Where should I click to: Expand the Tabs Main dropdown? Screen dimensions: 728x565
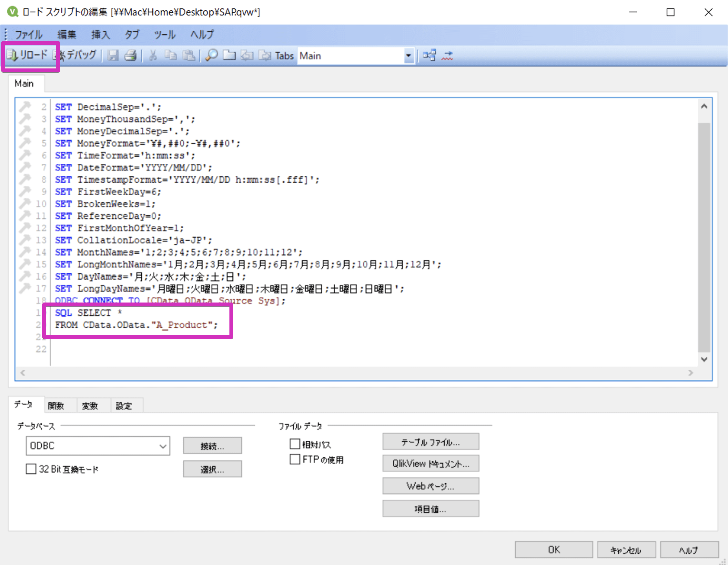tap(408, 56)
